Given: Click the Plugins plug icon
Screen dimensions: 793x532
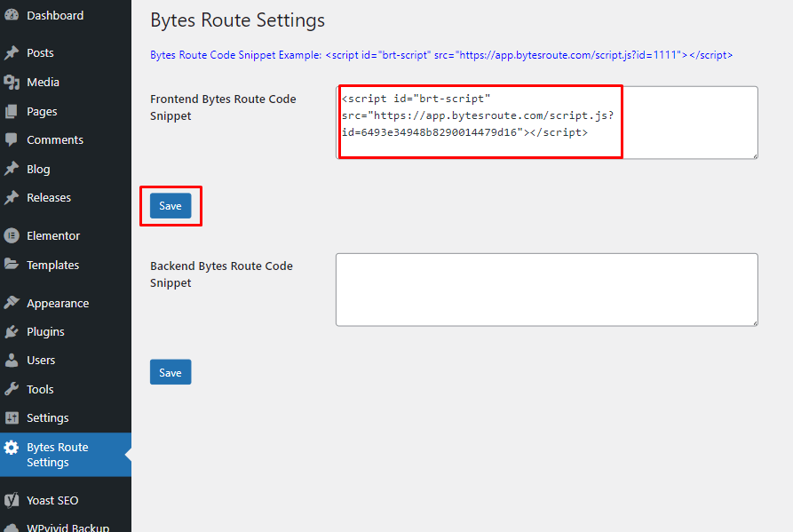Looking at the screenshot, I should 12,332.
